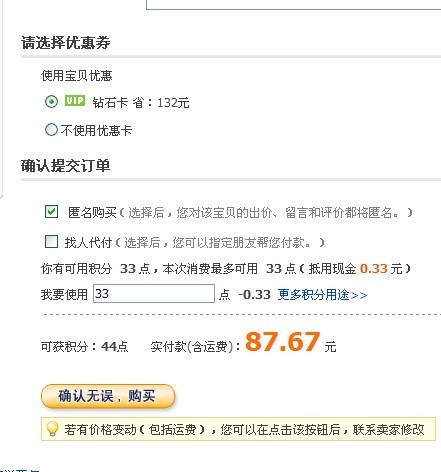Click the text area above 请选择优惠券
The width and height of the screenshot is (441, 472).
(x=293, y=5)
